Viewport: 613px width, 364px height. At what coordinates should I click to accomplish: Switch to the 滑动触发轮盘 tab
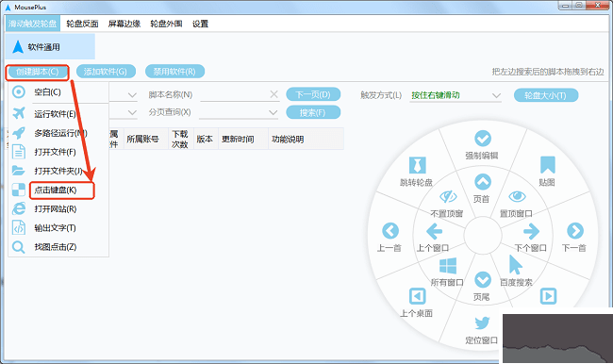coord(33,24)
